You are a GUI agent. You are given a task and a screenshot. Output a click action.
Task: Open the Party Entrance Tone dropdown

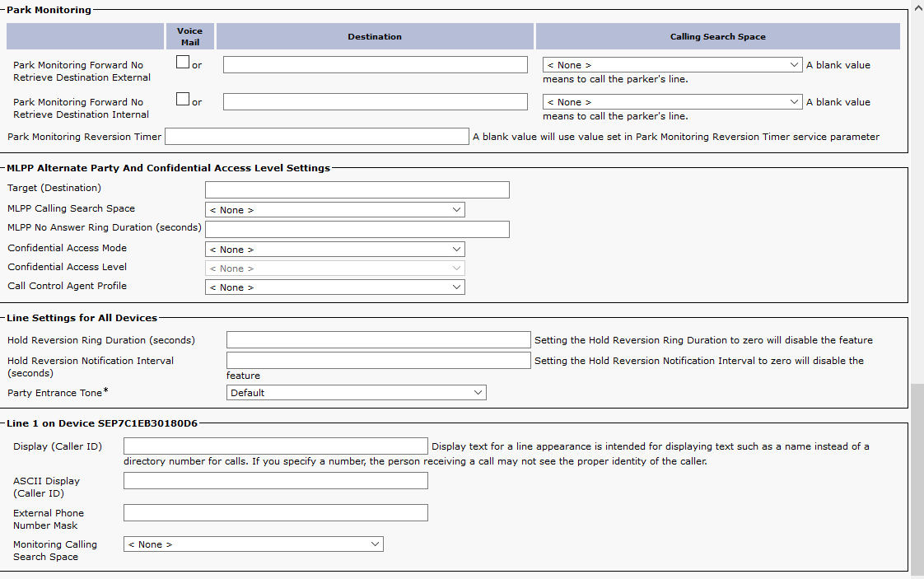point(356,393)
